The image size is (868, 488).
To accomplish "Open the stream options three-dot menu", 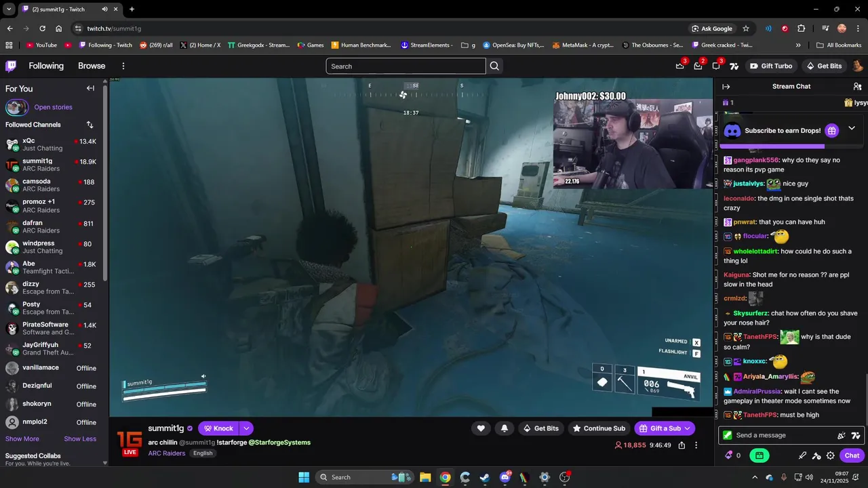I will (x=696, y=445).
